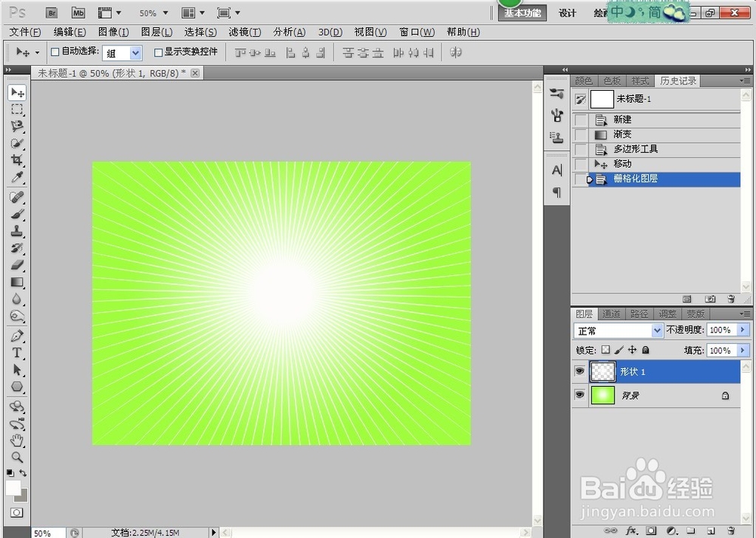
Task: Open the 文件(F) menu
Action: pyautogui.click(x=25, y=32)
